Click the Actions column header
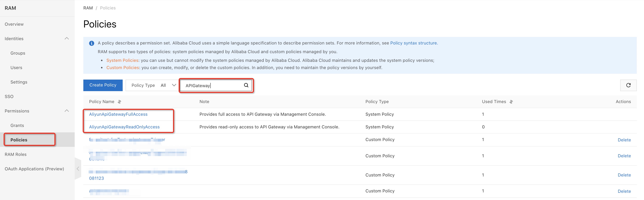 [623, 102]
